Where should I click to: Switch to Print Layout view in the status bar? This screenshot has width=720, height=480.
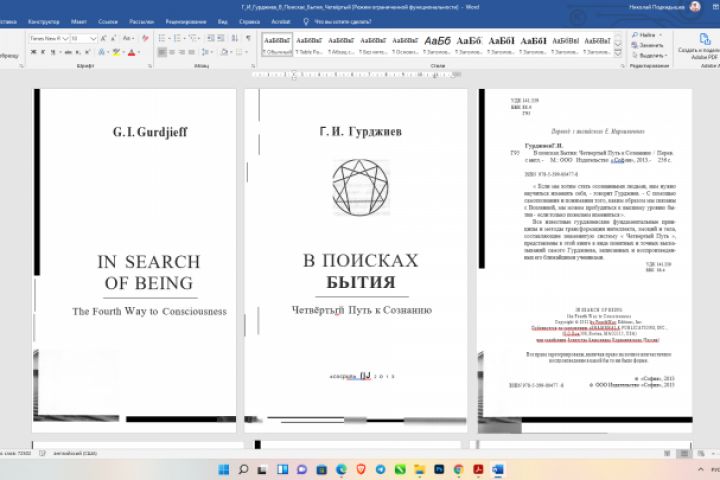click(684, 453)
